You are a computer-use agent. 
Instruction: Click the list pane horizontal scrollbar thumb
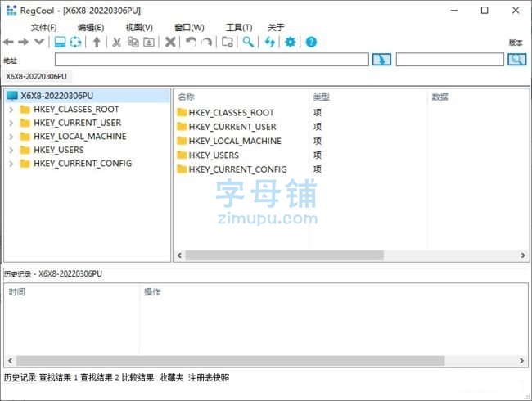click(284, 255)
